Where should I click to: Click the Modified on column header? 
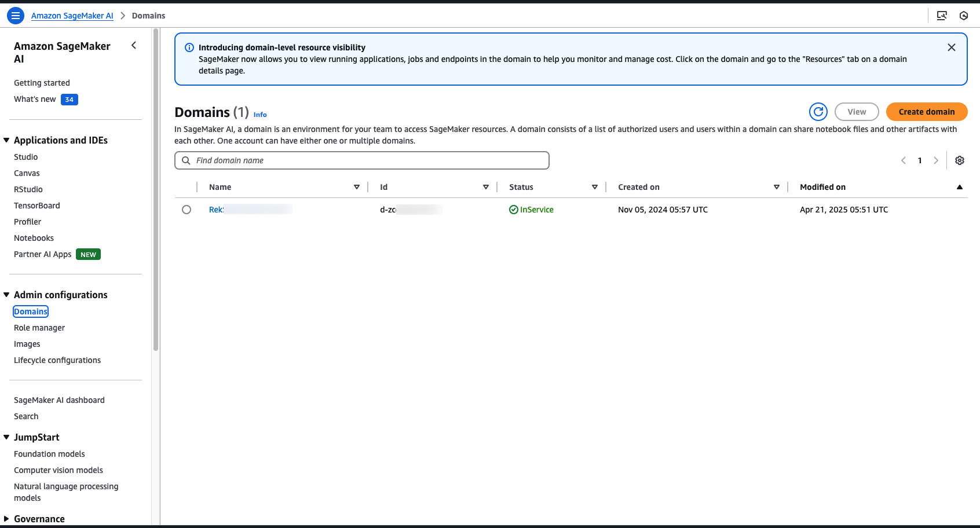(x=822, y=187)
